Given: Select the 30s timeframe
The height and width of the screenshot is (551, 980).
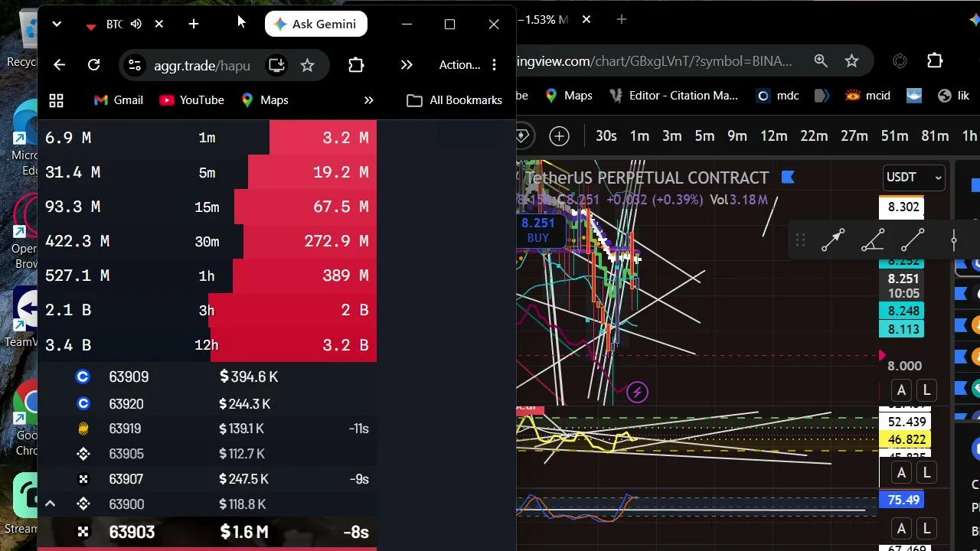Looking at the screenshot, I should click(606, 136).
